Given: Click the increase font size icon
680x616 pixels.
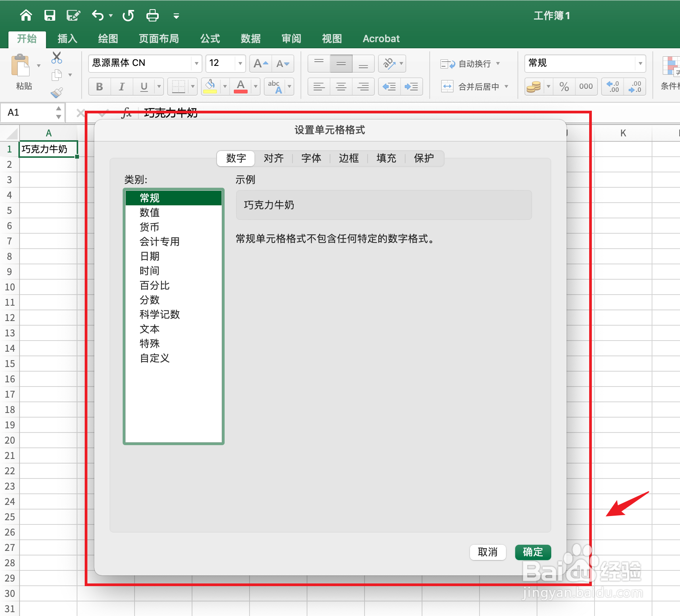Looking at the screenshot, I should [x=260, y=64].
